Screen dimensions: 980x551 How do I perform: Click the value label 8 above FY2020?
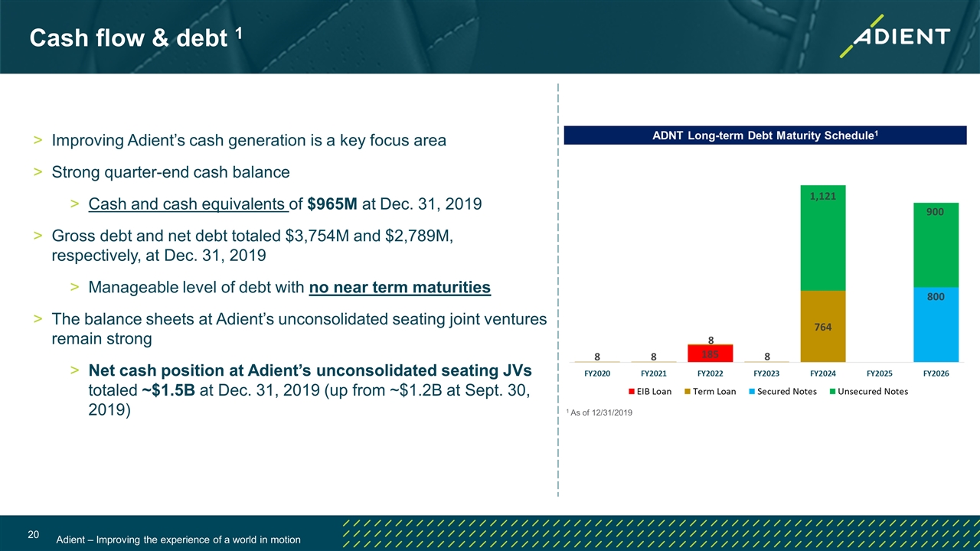[597, 355]
